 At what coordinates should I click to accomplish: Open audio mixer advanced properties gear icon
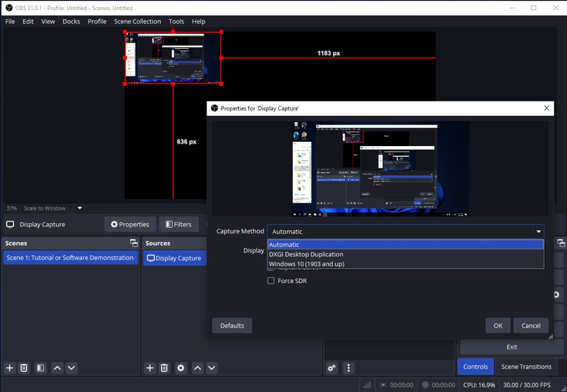pos(332,368)
